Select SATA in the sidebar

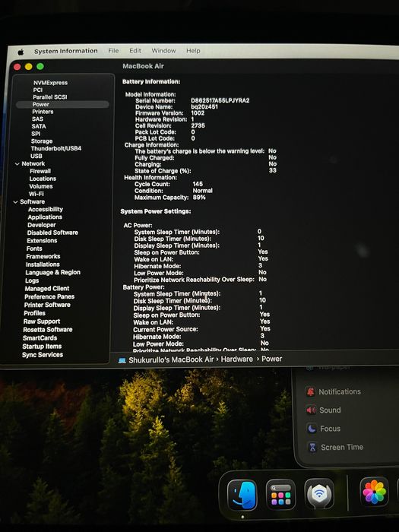[39, 126]
